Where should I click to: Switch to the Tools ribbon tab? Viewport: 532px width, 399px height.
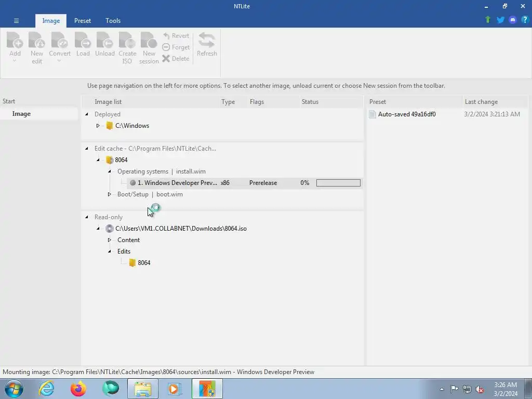click(x=113, y=21)
